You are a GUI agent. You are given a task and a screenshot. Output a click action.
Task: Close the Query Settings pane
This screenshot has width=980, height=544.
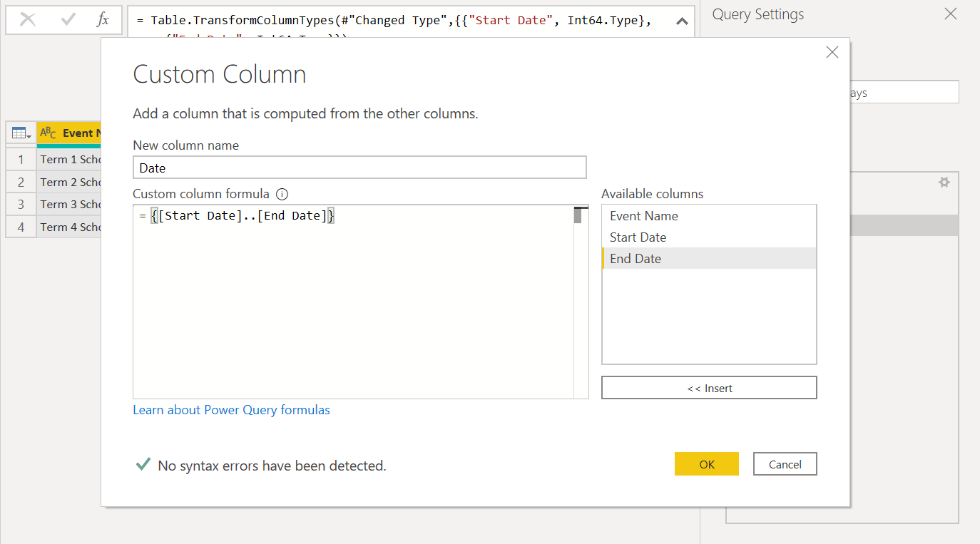(x=951, y=14)
